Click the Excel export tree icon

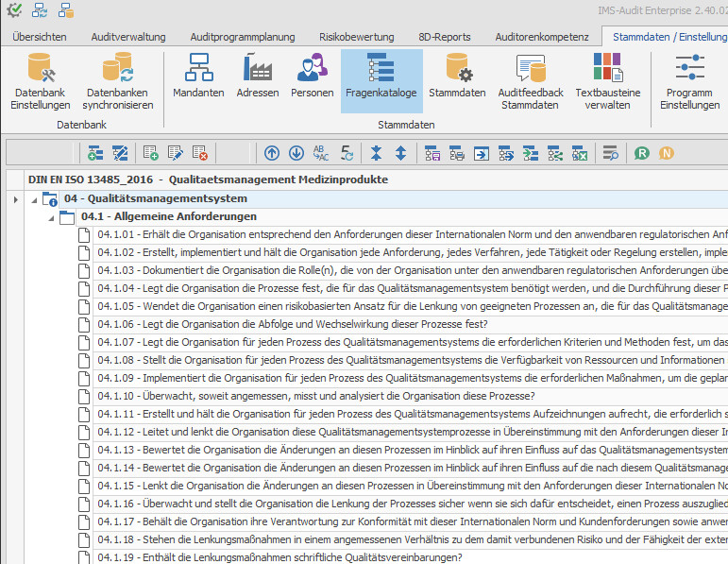[580, 153]
